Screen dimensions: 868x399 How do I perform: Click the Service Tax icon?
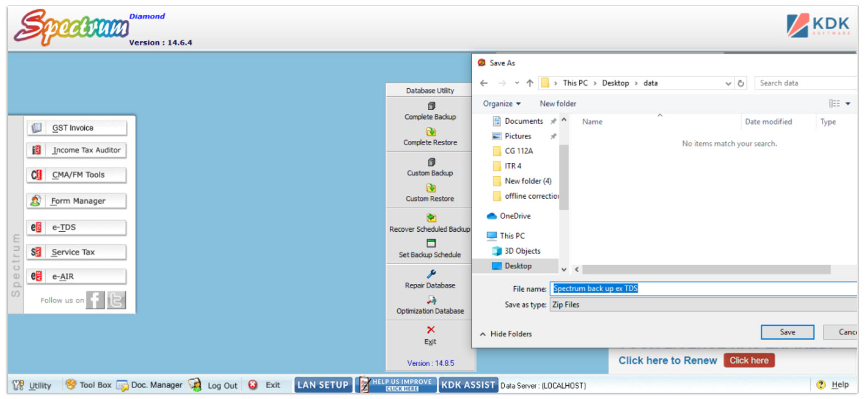[36, 252]
